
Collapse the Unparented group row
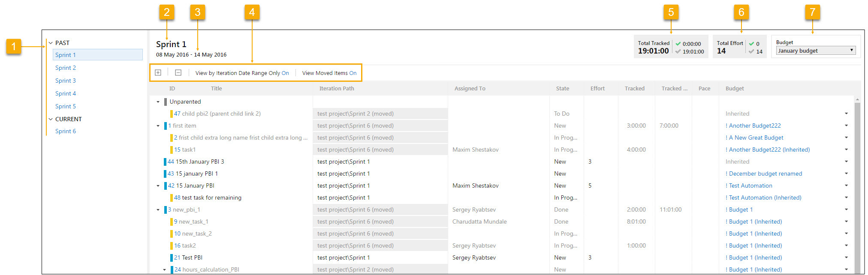(x=158, y=102)
